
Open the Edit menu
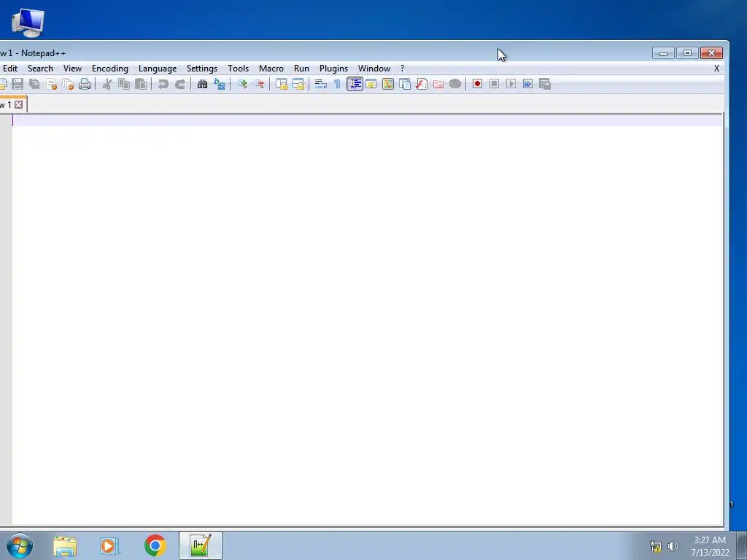coord(10,69)
